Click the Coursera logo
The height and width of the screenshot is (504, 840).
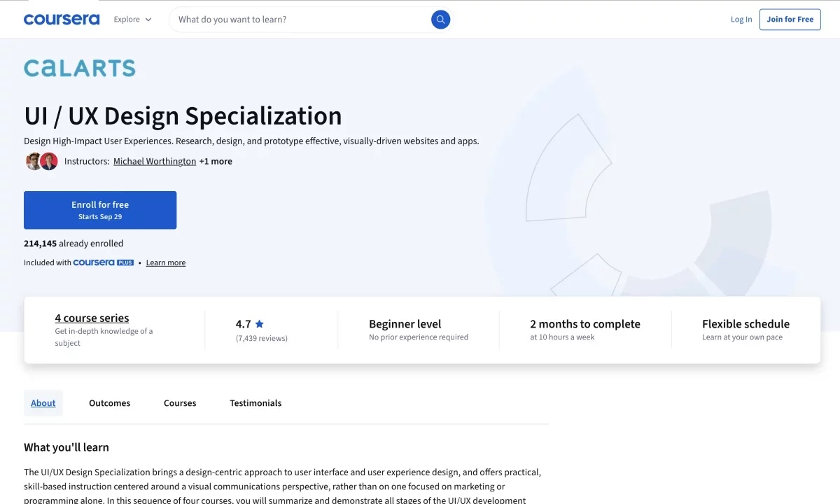click(62, 20)
